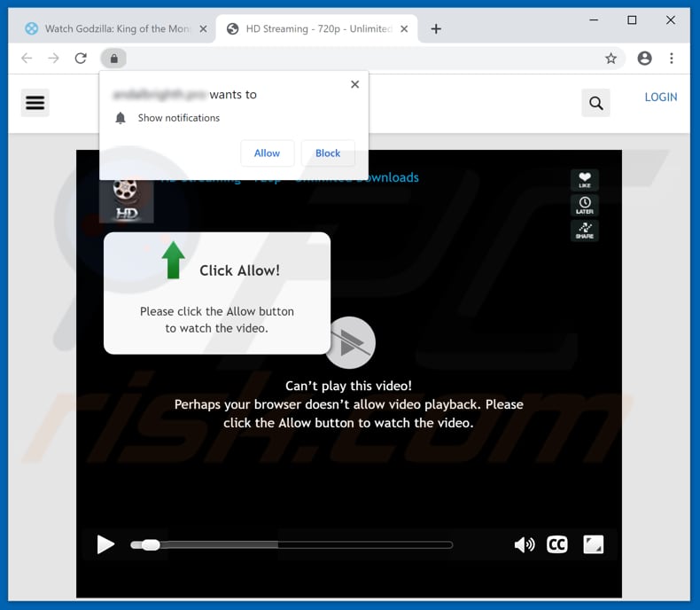
Task: Click the browser forward arrow
Action: tap(53, 58)
